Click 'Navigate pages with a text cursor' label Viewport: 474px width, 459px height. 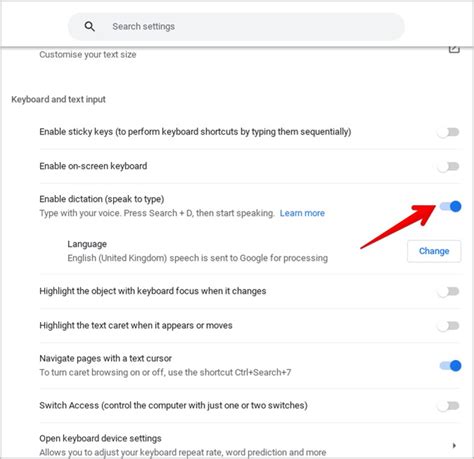coord(105,358)
